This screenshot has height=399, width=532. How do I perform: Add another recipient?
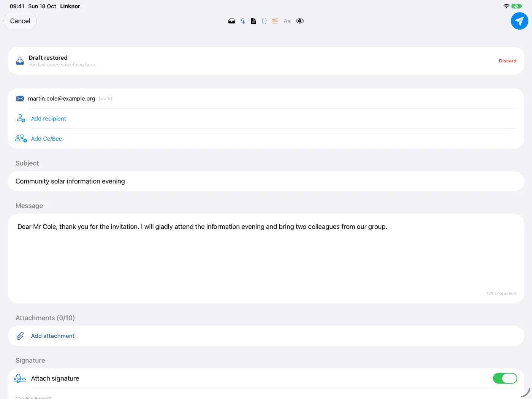pyautogui.click(x=48, y=119)
